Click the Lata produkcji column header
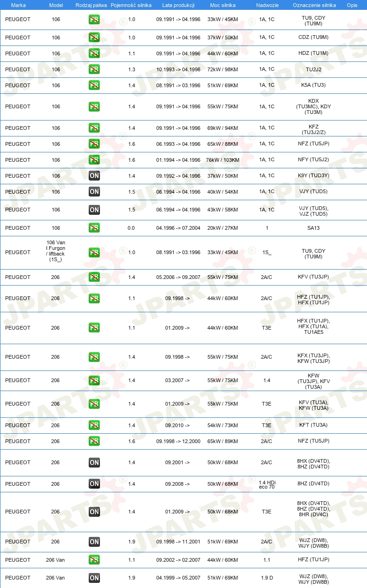This screenshot has width=367, height=588. [x=178, y=5]
